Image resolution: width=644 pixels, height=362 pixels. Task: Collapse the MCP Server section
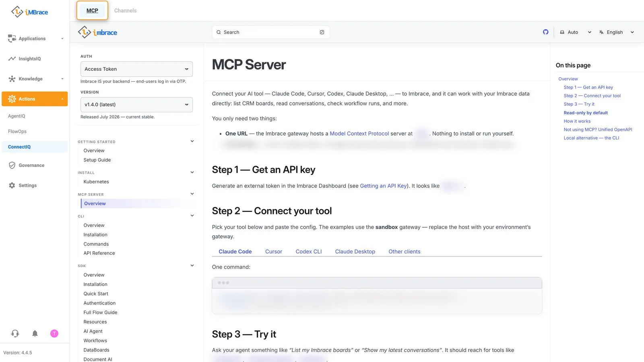click(192, 194)
